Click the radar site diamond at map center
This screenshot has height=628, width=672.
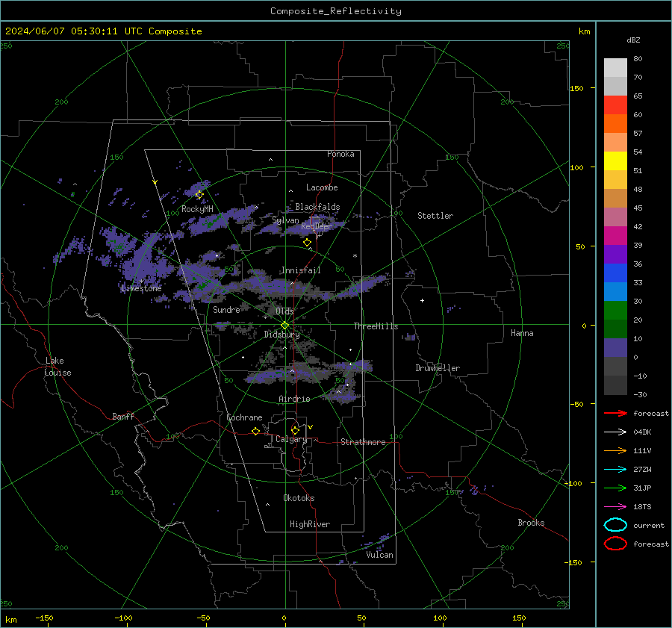pos(284,326)
